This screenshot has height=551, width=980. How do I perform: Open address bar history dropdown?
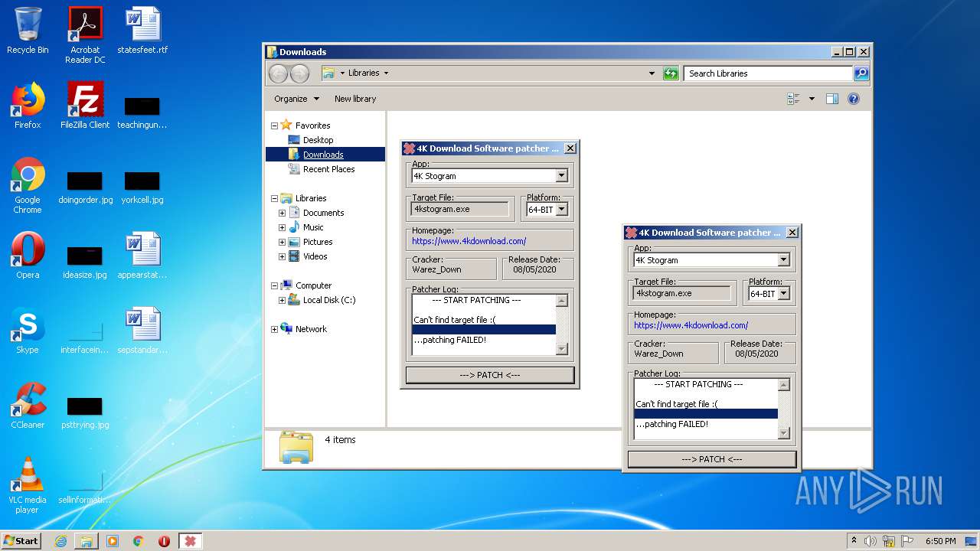pyautogui.click(x=652, y=73)
